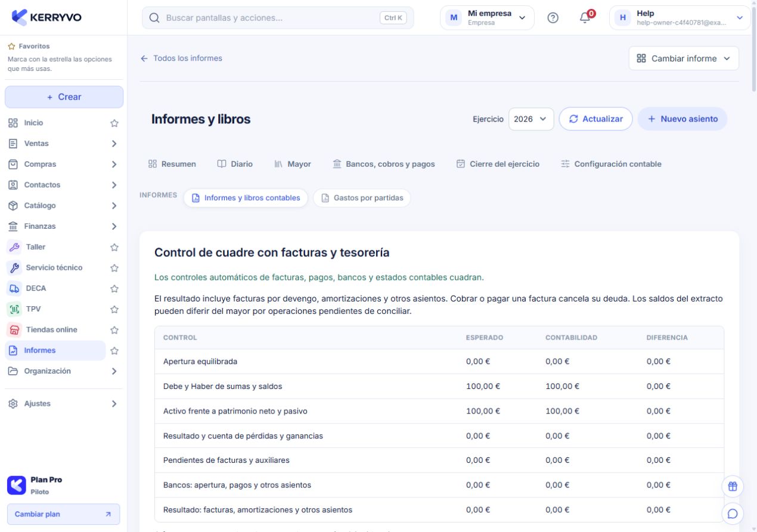Click the DECA truck icon
The height and width of the screenshot is (532, 757).
pos(14,288)
